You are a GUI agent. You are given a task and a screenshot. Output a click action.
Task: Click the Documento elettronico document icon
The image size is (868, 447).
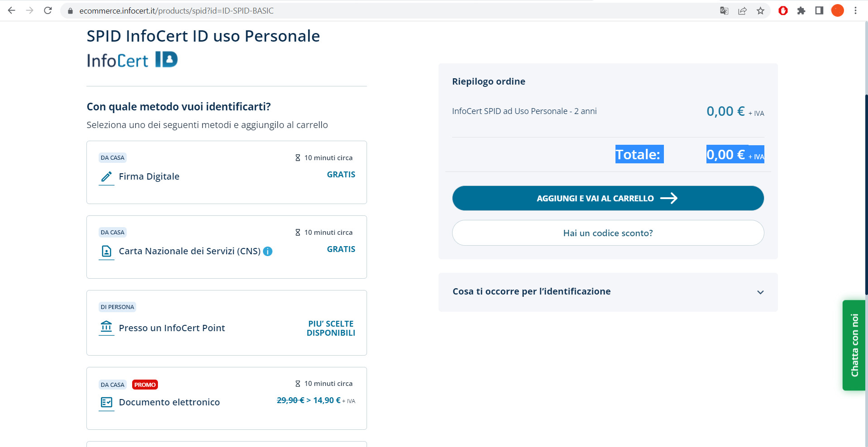tap(106, 403)
